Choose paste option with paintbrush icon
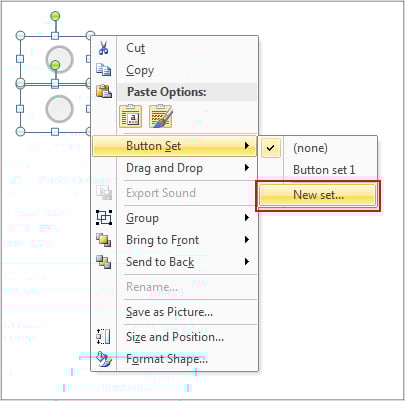Image resolution: width=405 pixels, height=401 pixels. (x=161, y=116)
